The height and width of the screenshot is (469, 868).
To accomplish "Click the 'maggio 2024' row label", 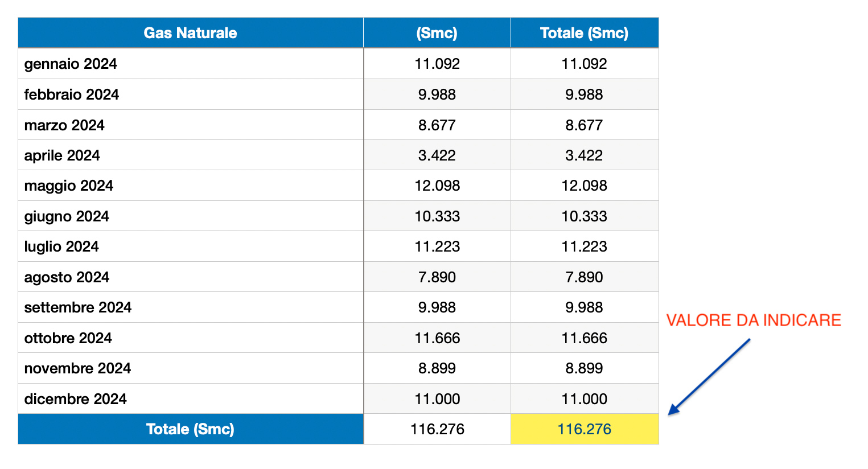I will 69,186.
